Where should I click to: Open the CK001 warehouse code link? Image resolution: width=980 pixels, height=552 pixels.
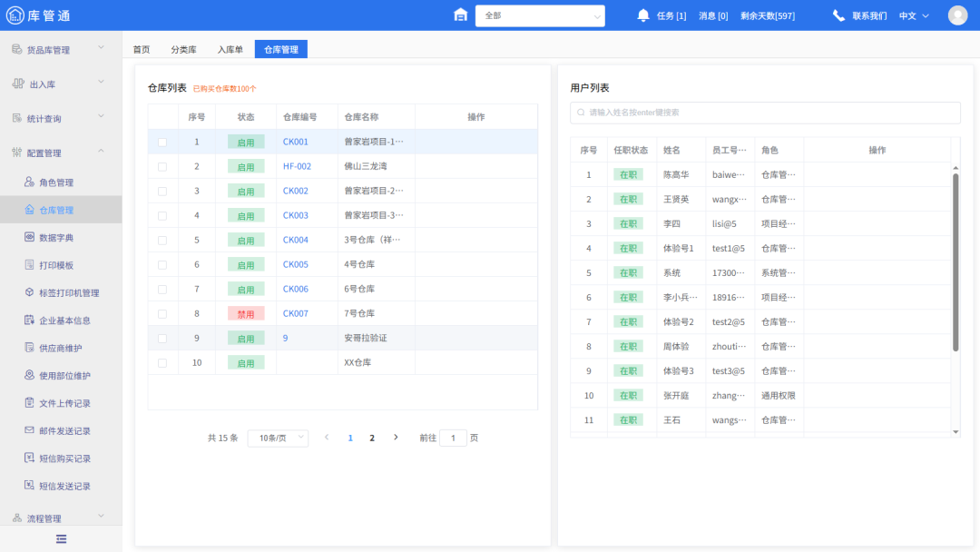[x=296, y=142]
